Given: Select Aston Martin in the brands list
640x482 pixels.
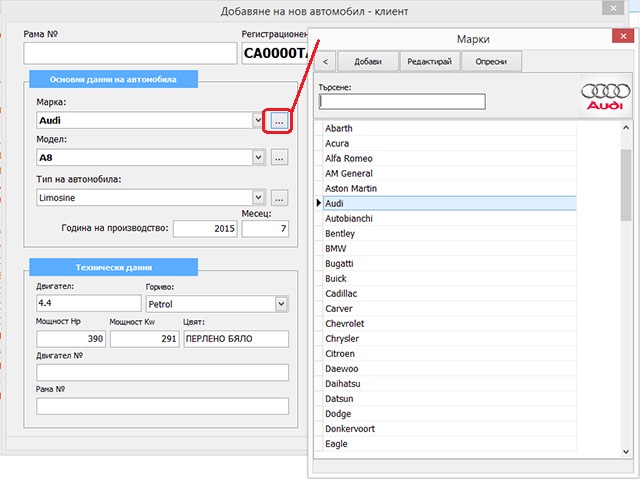Looking at the screenshot, I should point(450,189).
